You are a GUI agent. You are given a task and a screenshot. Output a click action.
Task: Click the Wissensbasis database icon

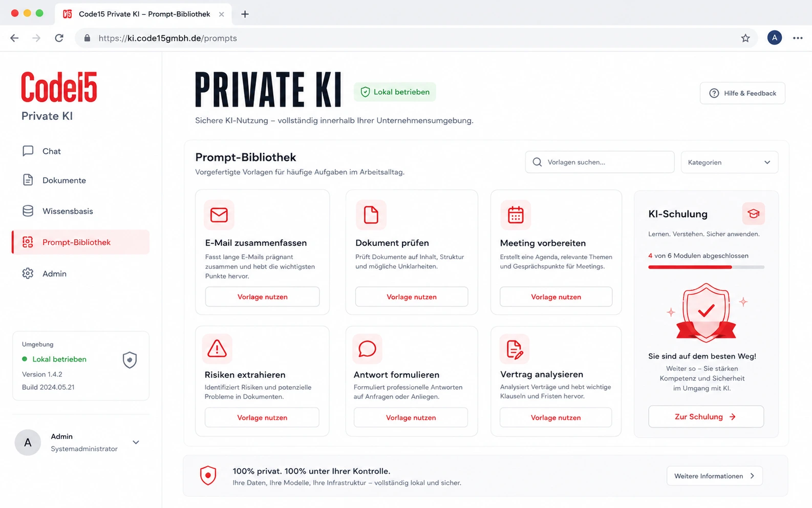(x=28, y=211)
